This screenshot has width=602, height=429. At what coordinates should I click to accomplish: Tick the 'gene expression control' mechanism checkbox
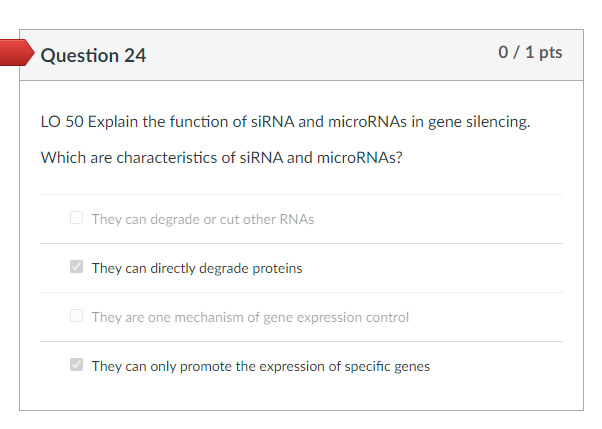(x=77, y=317)
